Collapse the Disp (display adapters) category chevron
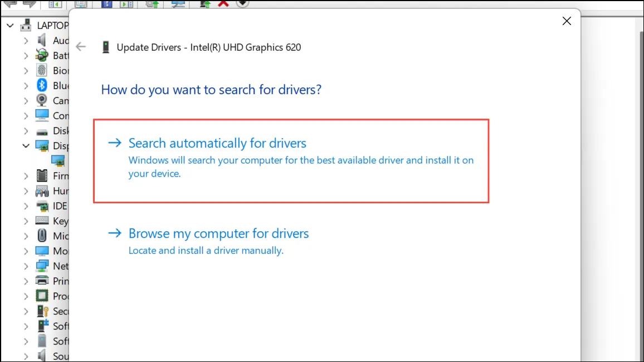The height and width of the screenshot is (362, 644). [x=26, y=146]
